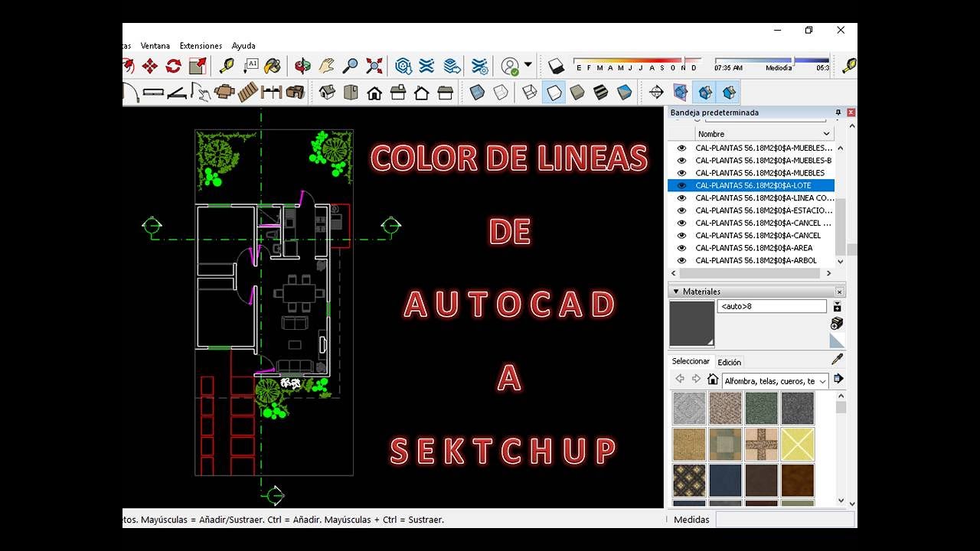Toggle Display Section Fill
The image size is (980, 551).
730,93
